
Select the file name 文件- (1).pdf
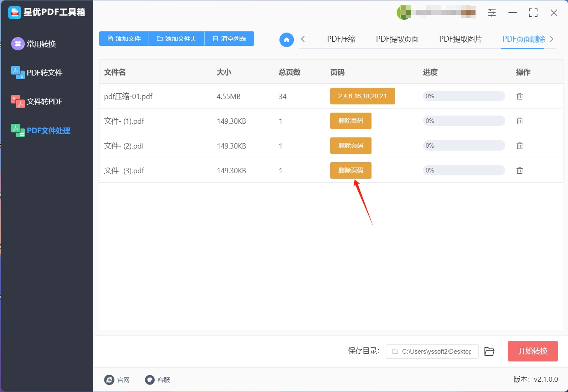coord(124,121)
